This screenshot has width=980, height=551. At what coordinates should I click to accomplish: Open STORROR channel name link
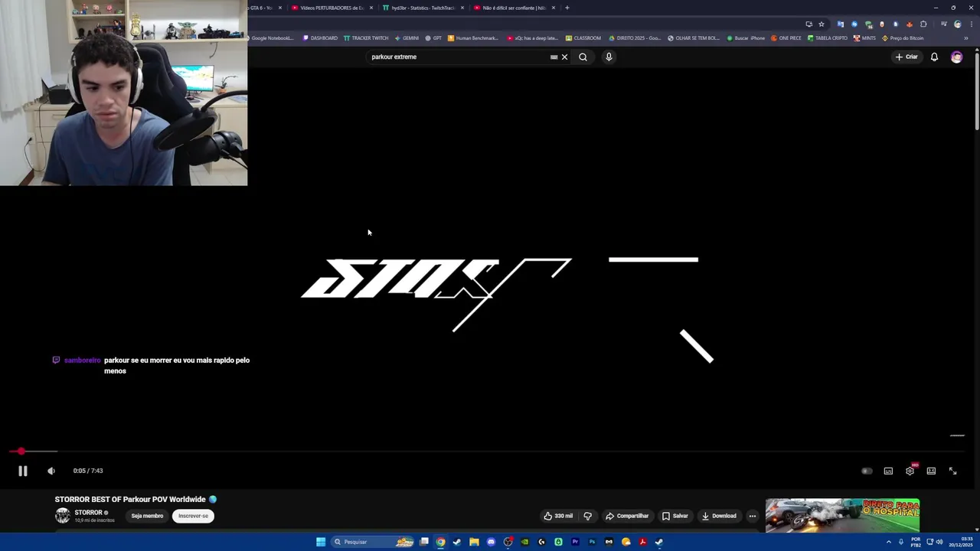click(x=88, y=513)
